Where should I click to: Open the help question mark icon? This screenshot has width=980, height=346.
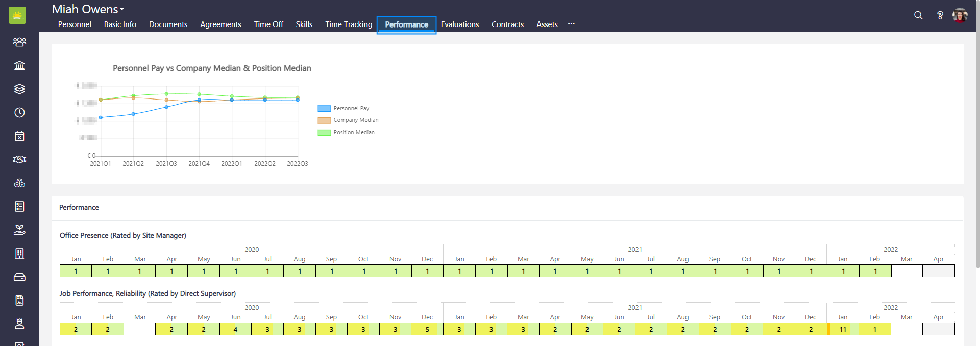click(940, 15)
